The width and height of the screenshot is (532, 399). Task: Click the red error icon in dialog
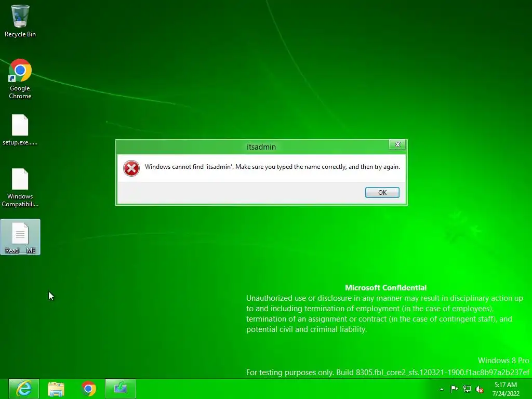pyautogui.click(x=131, y=168)
